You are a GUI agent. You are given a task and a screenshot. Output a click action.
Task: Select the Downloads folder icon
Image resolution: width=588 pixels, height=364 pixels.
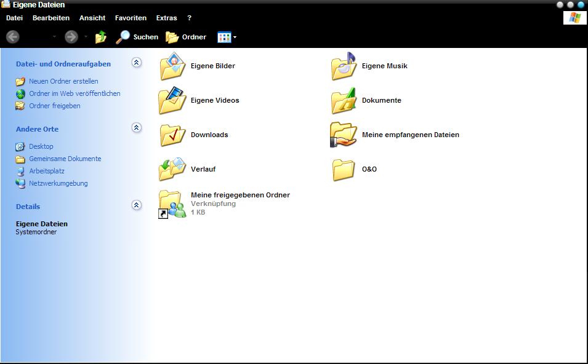click(172, 135)
